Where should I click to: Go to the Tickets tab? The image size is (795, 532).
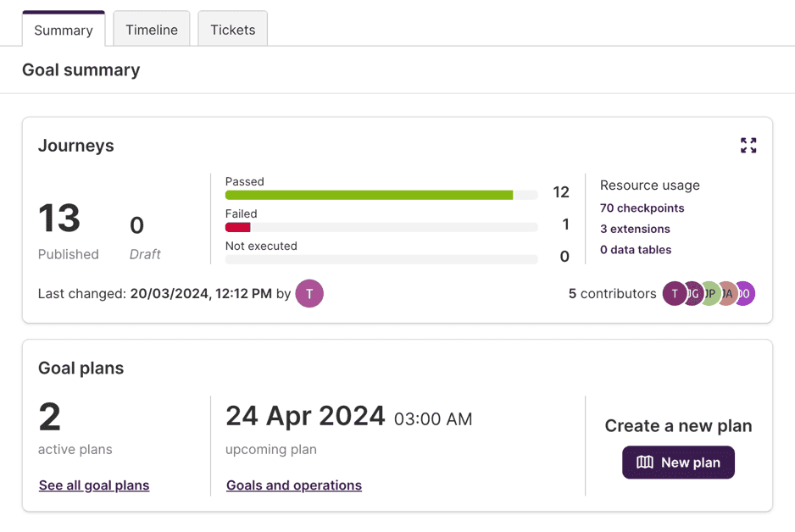[233, 30]
